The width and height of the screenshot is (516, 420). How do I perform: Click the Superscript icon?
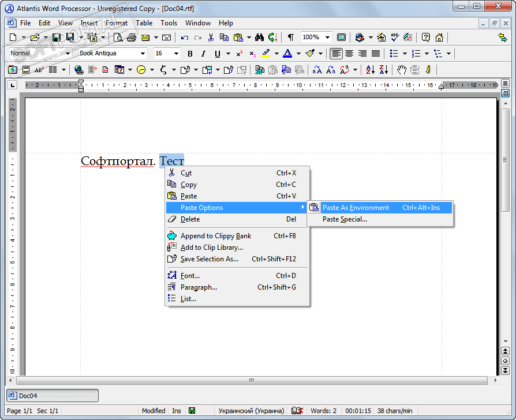tap(240, 54)
